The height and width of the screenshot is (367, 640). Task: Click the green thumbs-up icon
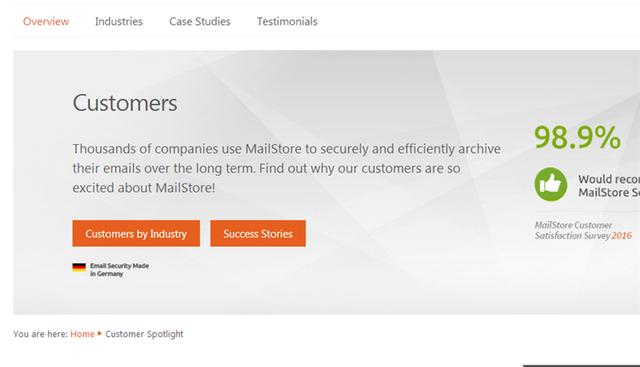(x=551, y=184)
